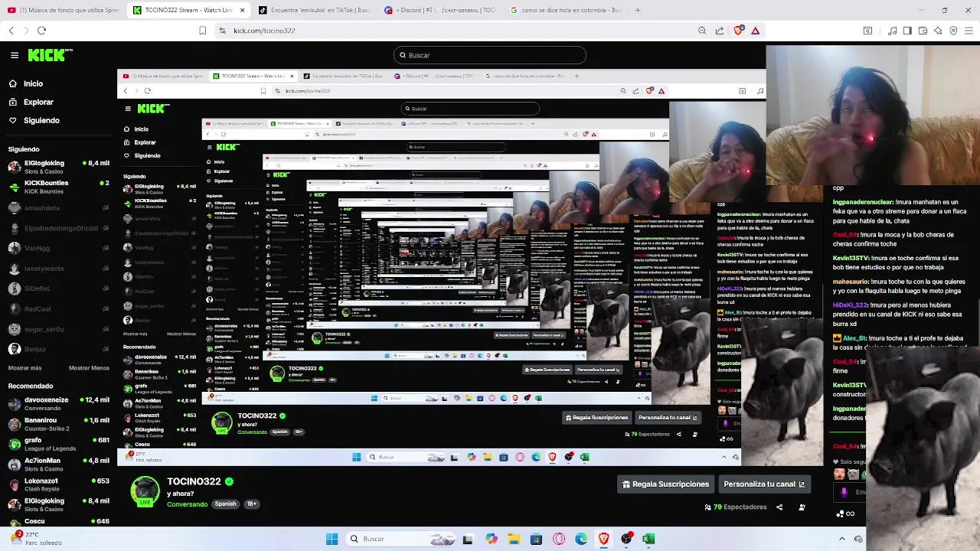Open Bananirou Counter-Strike 2 channel
Screen dimensions: 980x551
[x=59, y=423]
